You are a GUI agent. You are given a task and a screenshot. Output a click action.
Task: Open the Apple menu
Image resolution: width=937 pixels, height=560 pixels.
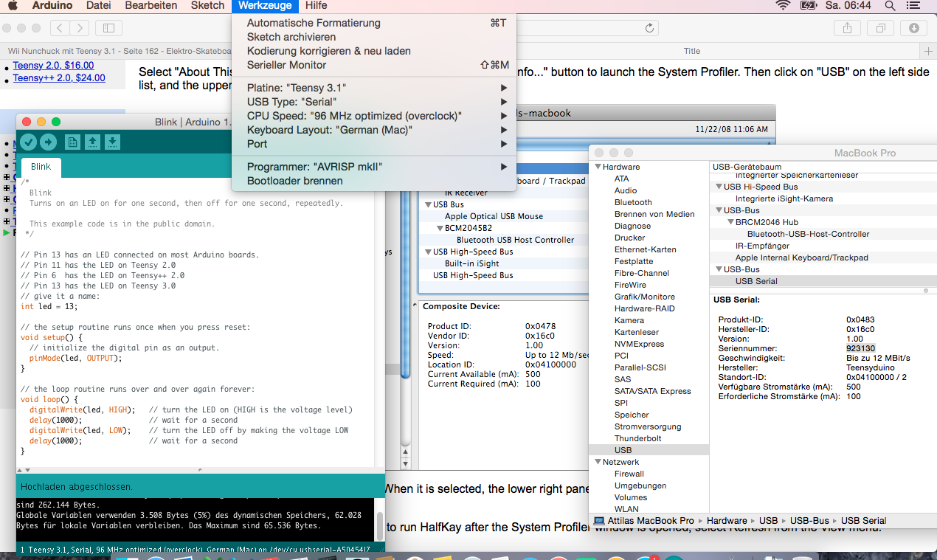pyautogui.click(x=13, y=6)
